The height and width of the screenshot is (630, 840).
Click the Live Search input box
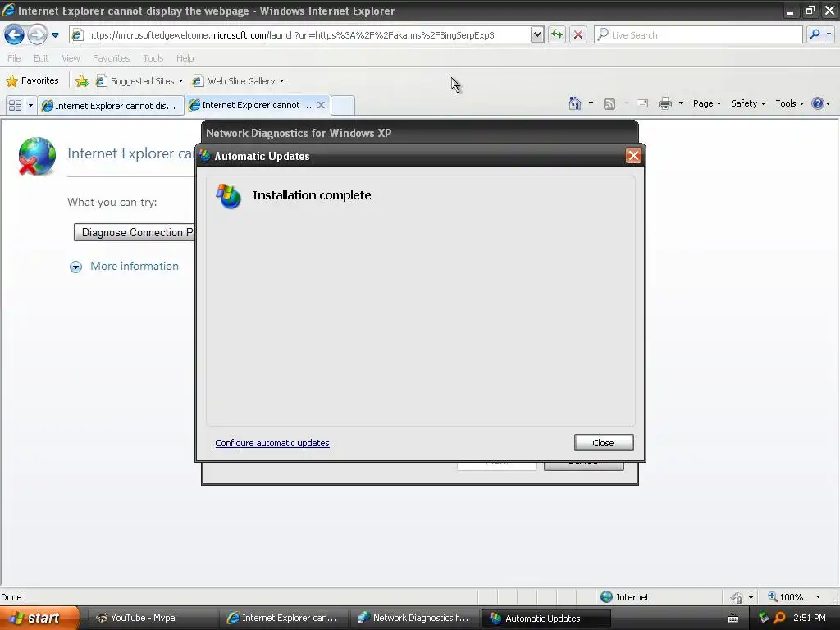tap(698, 35)
